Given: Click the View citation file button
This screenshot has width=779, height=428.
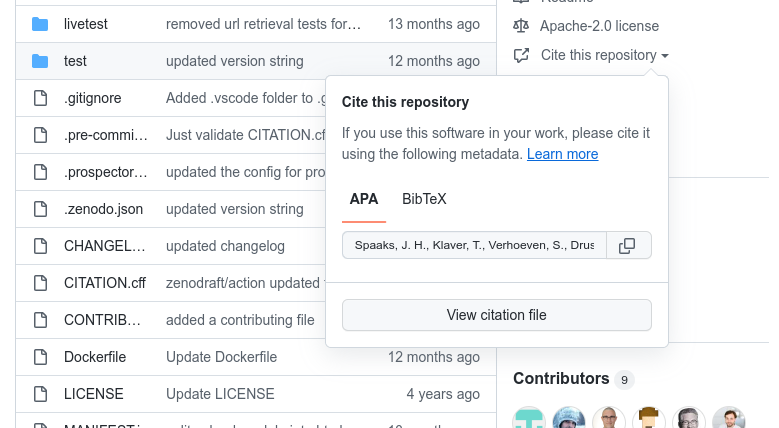Looking at the screenshot, I should (497, 315).
